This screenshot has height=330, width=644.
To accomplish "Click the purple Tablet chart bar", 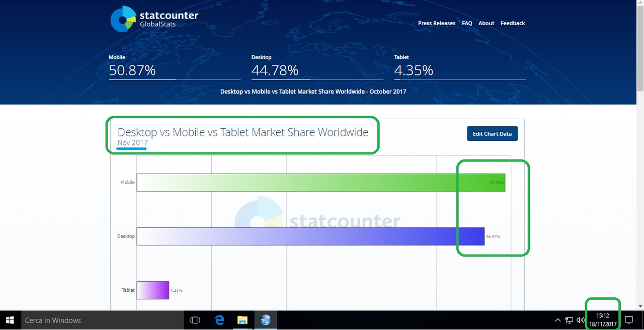I will (153, 290).
